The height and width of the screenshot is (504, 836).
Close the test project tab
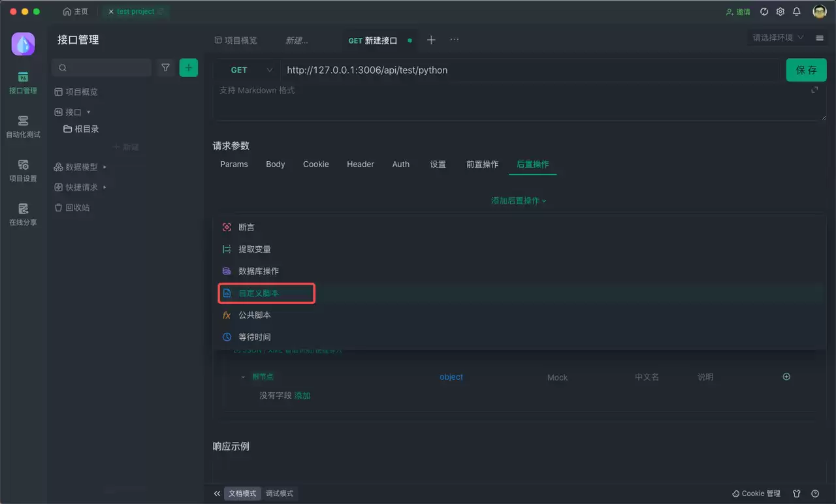coord(110,12)
